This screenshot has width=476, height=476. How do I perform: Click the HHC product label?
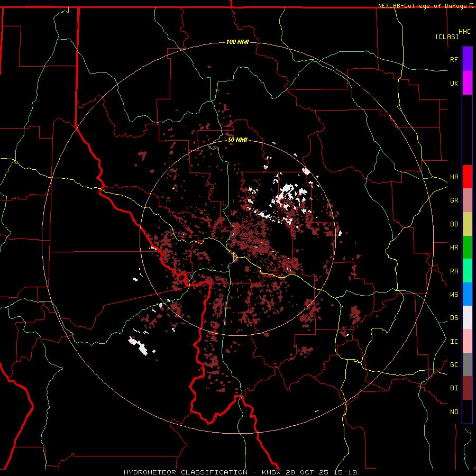(464, 32)
